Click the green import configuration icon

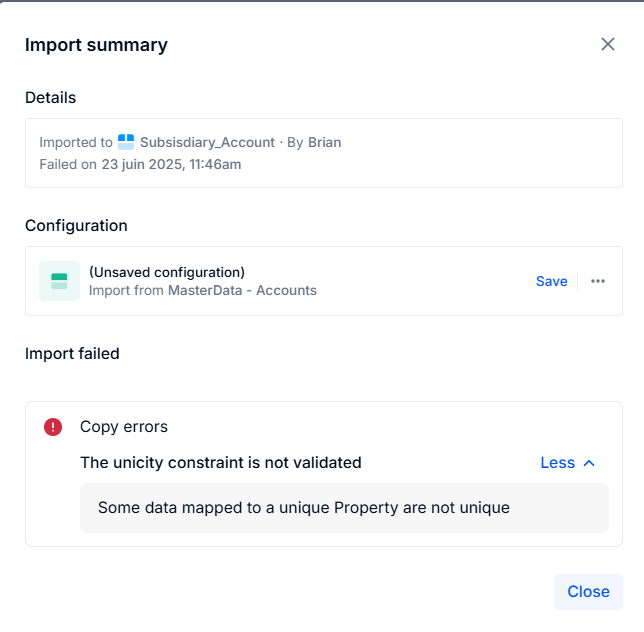coord(60,281)
